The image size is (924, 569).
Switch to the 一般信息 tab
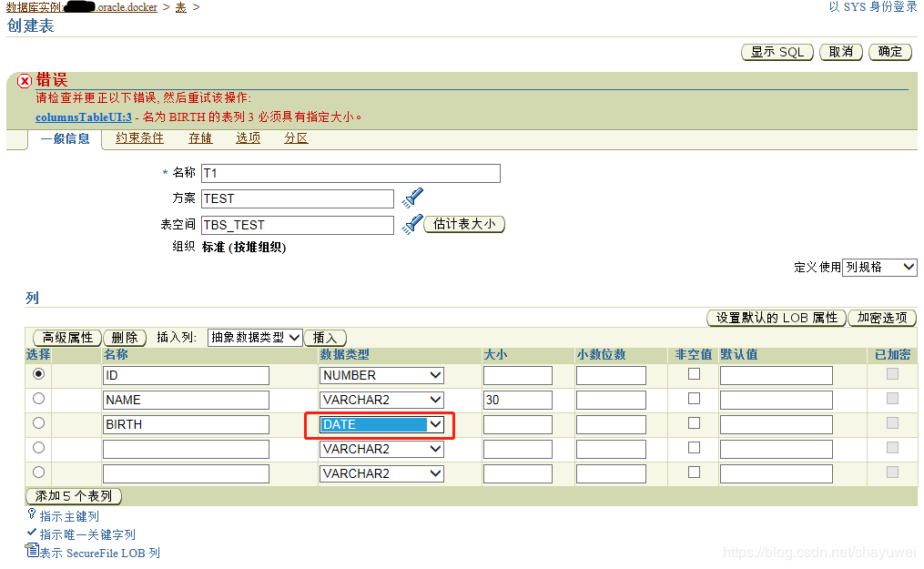pyautogui.click(x=65, y=138)
